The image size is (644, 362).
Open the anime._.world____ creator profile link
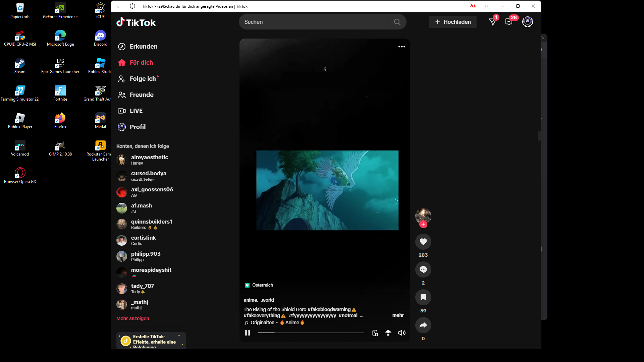tap(265, 300)
